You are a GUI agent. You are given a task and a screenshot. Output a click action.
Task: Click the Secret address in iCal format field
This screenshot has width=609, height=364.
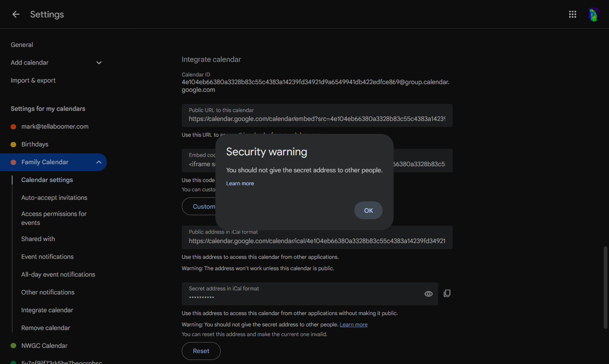pos(310,294)
